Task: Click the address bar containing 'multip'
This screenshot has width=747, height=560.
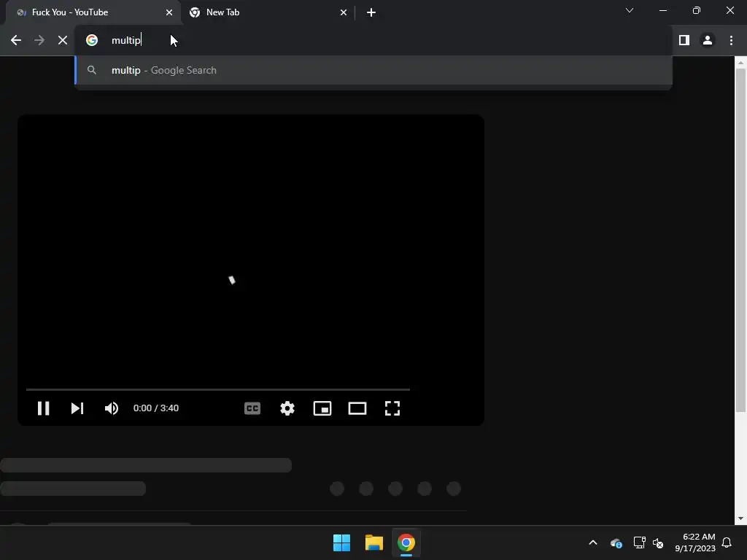Action: [373, 40]
